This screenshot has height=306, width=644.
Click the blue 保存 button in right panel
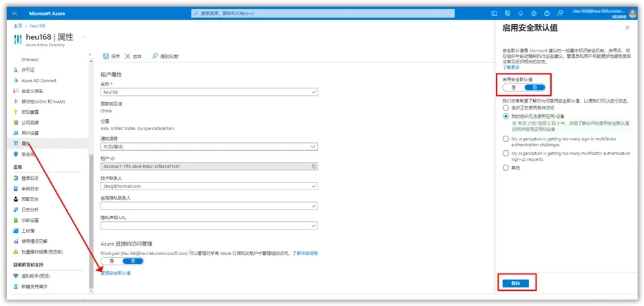click(515, 283)
